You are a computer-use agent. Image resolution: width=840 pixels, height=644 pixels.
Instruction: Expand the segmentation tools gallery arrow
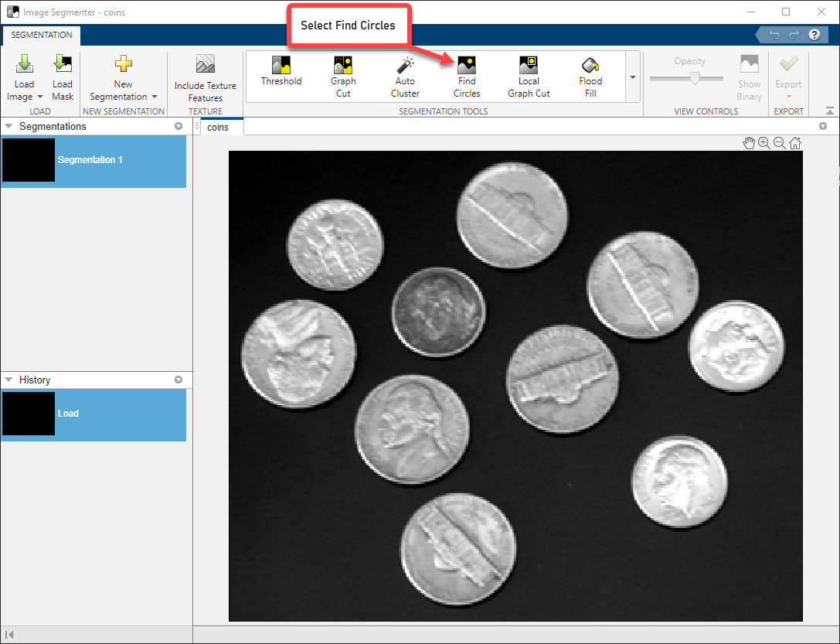[633, 77]
